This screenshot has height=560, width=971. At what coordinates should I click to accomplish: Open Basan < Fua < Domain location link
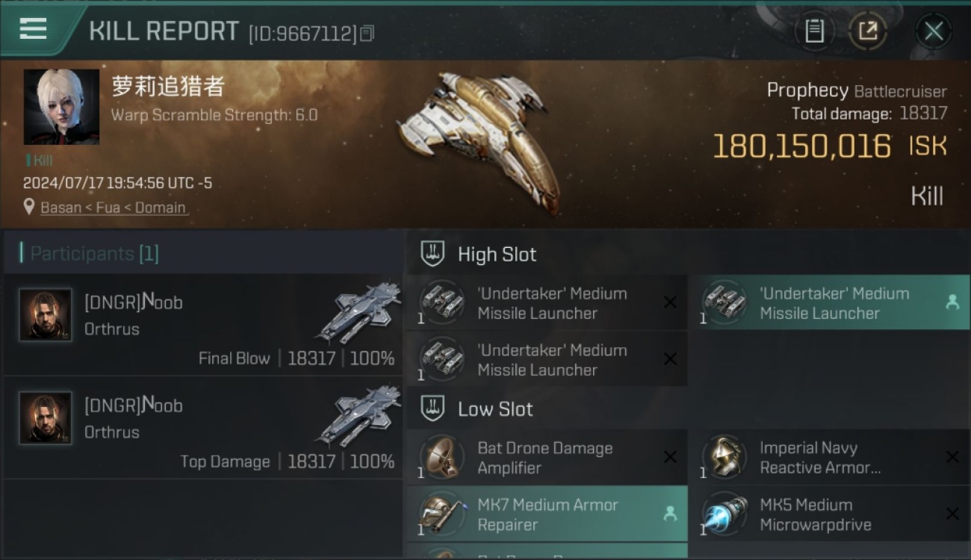[114, 208]
